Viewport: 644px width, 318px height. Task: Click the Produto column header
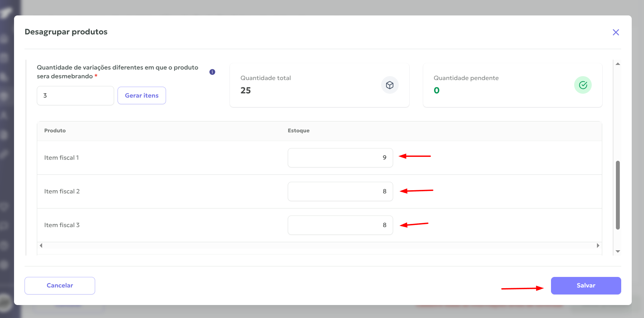pos(55,131)
